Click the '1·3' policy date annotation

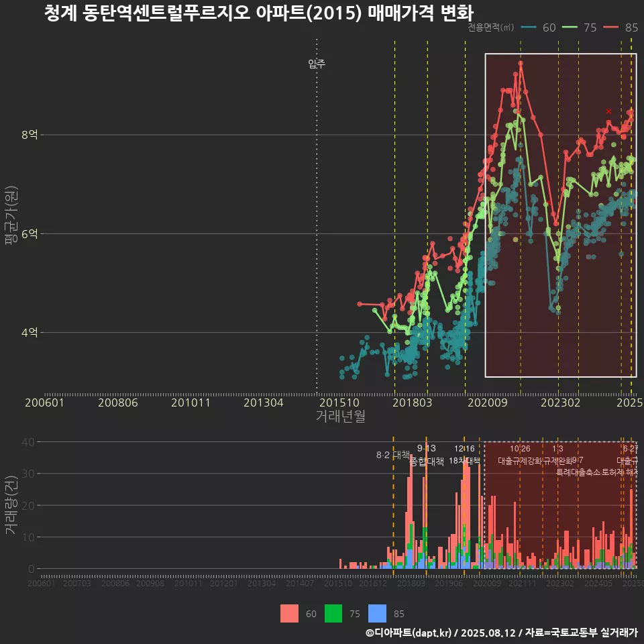pos(557,449)
